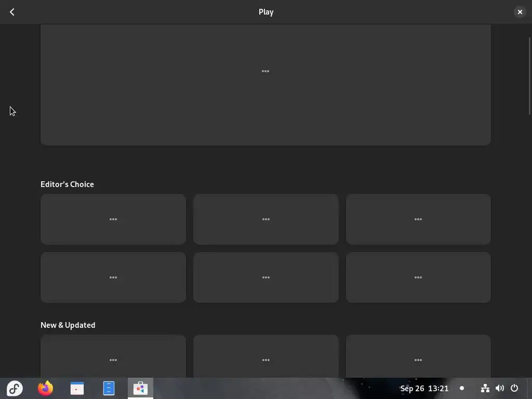This screenshot has height=399, width=532.
Task: Click the notification dot indicator
Action: coord(462,388)
